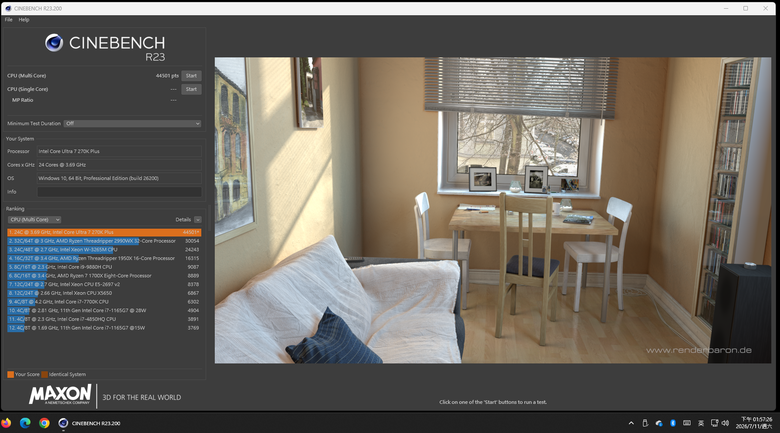This screenshot has width=780, height=433.
Task: Start the CPU (Multi Core) test
Action: (191, 76)
